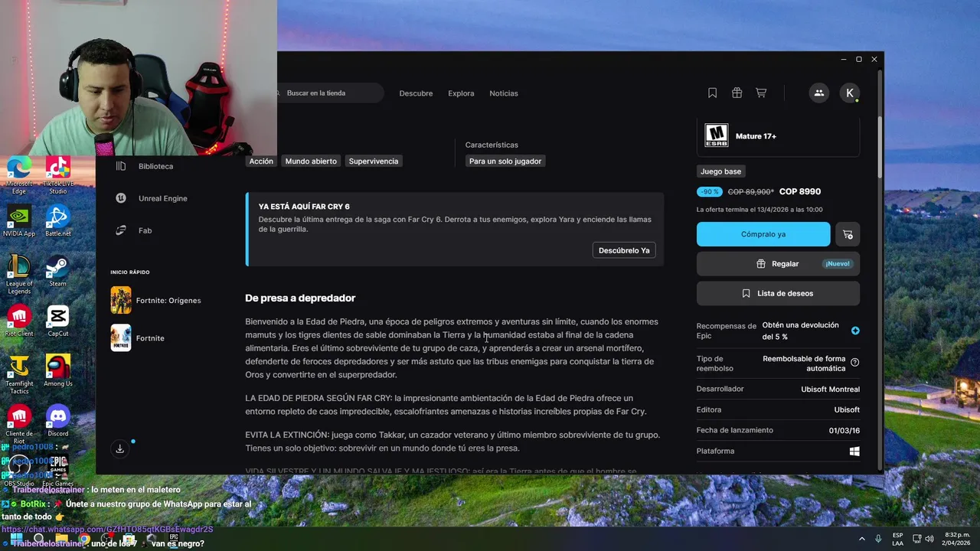Open League of Legends desktop shortcut

(x=19, y=275)
